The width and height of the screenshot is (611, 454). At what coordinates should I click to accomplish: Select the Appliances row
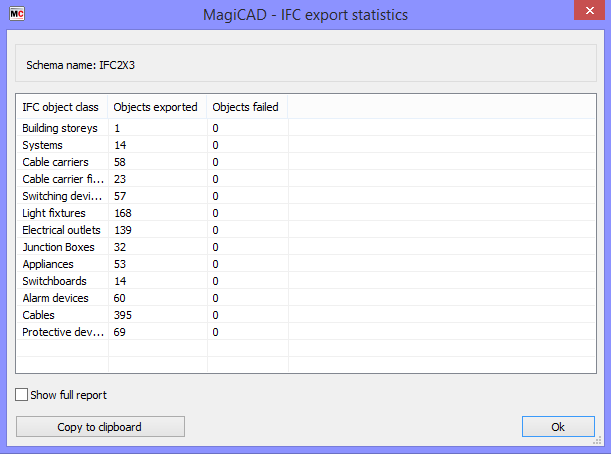[x=306, y=264]
